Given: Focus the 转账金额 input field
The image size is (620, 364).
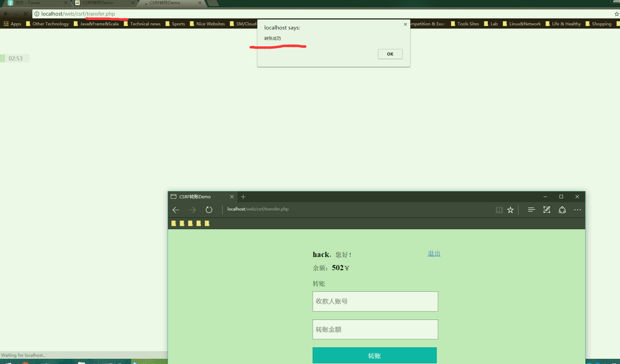Looking at the screenshot, I should click(x=375, y=329).
